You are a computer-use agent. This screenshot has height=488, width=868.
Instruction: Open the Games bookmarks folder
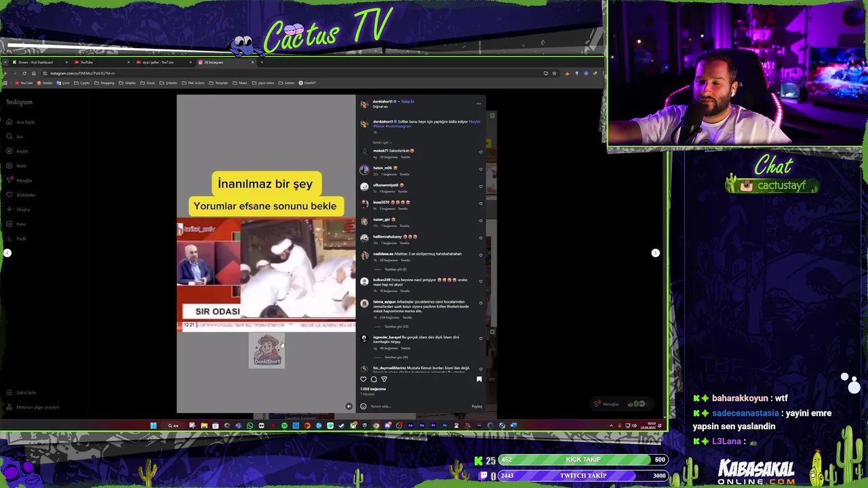click(287, 83)
